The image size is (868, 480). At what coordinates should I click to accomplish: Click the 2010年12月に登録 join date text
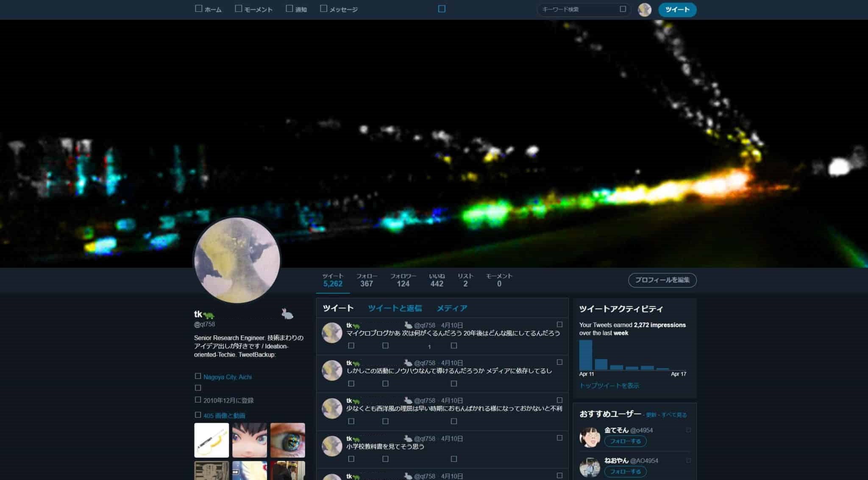pos(228,400)
